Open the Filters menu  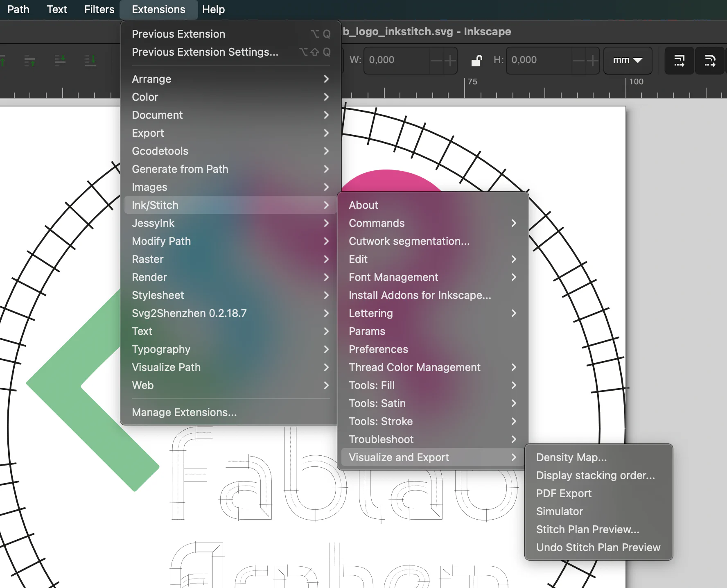pyautogui.click(x=99, y=9)
